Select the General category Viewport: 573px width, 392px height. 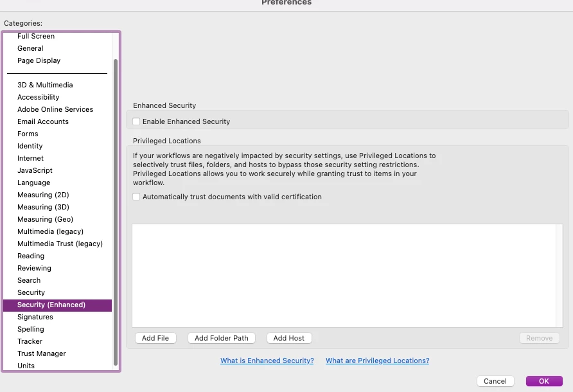[57, 48]
